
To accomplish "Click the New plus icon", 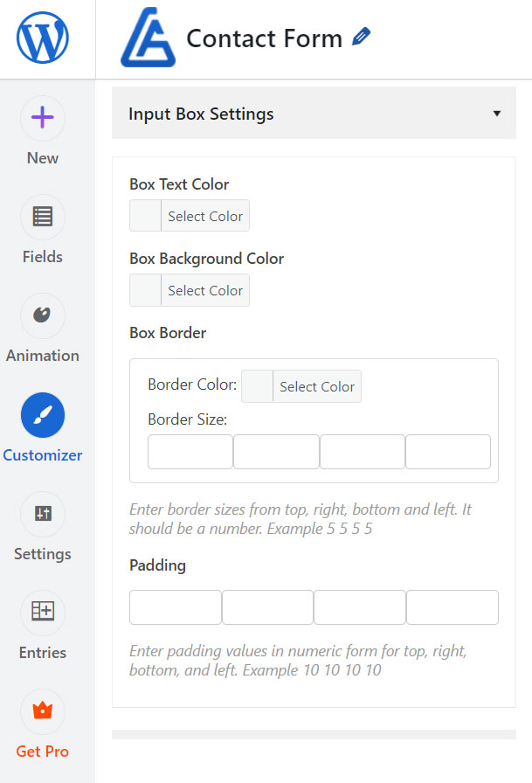I will [43, 118].
